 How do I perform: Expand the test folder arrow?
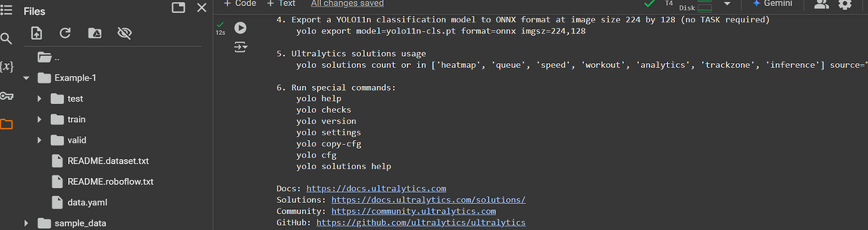coord(39,99)
